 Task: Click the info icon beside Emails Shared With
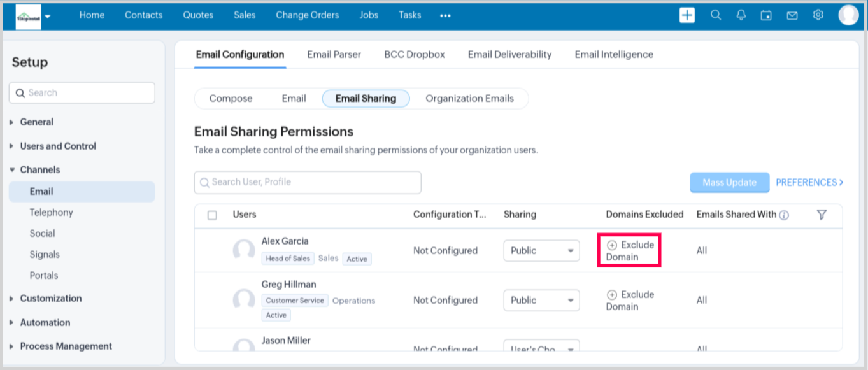tap(784, 215)
